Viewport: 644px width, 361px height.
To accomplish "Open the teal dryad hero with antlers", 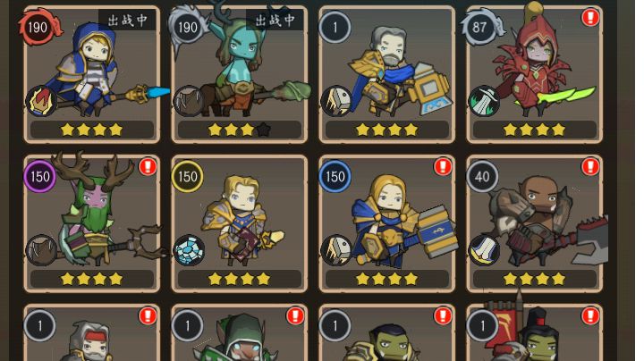I will click(x=240, y=75).
